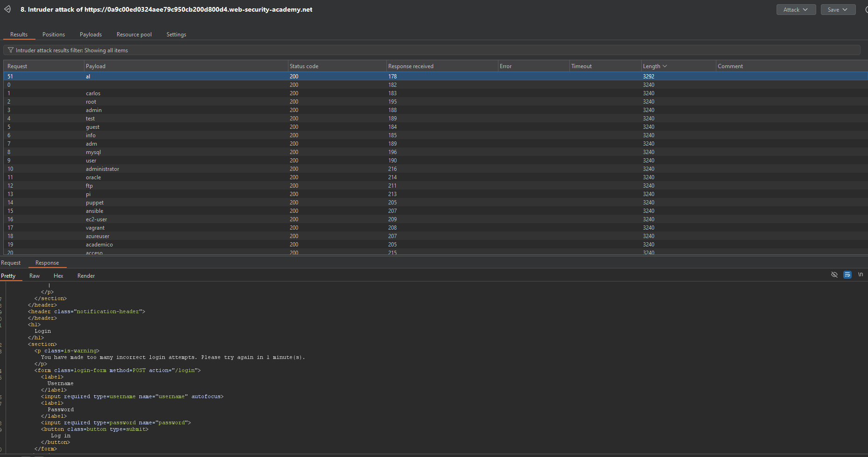868x457 pixels.
Task: Sort by the Length column arrow
Action: tap(665, 66)
